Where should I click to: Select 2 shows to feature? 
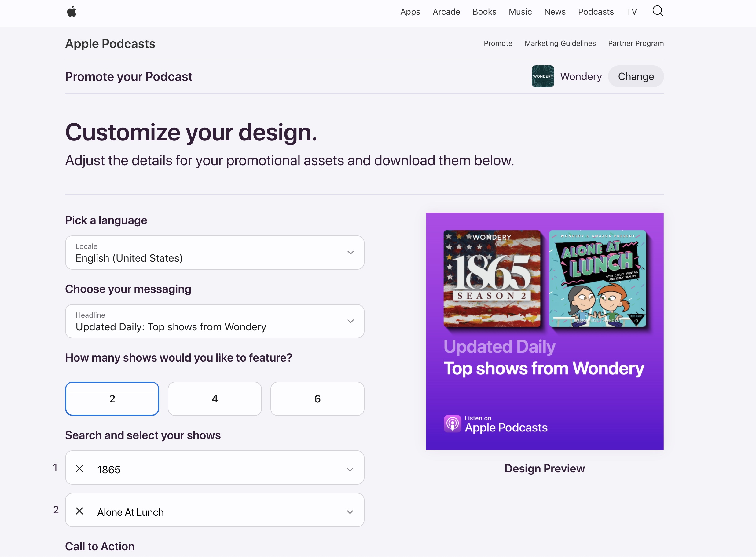pos(112,399)
